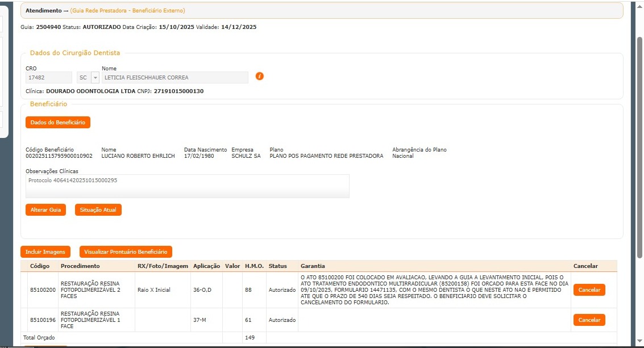Click the orange info icon beside dentist name
The width and height of the screenshot is (644, 348).
(x=260, y=77)
